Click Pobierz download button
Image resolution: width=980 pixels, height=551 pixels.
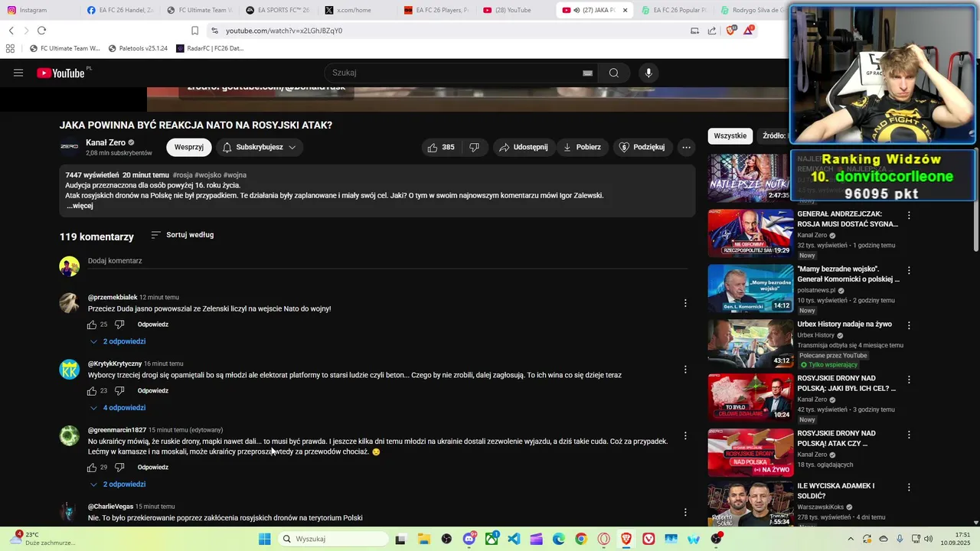coord(582,147)
